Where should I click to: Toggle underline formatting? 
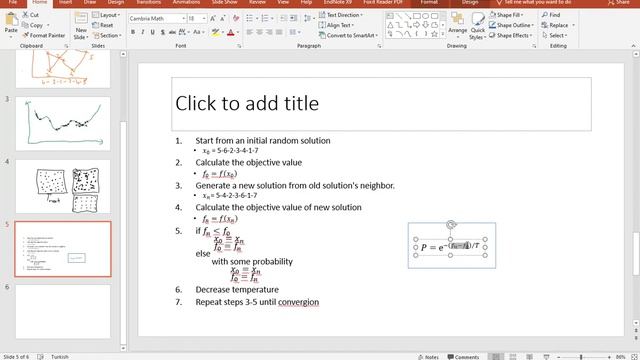click(152, 32)
